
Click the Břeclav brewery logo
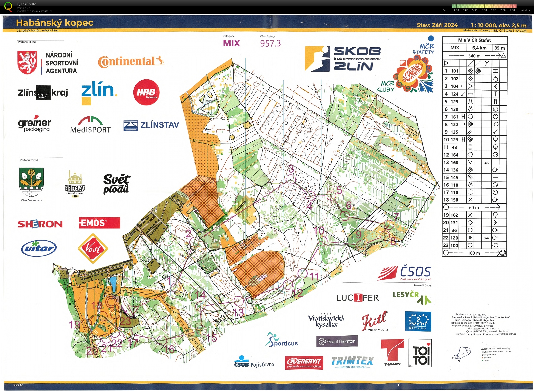click(x=75, y=184)
